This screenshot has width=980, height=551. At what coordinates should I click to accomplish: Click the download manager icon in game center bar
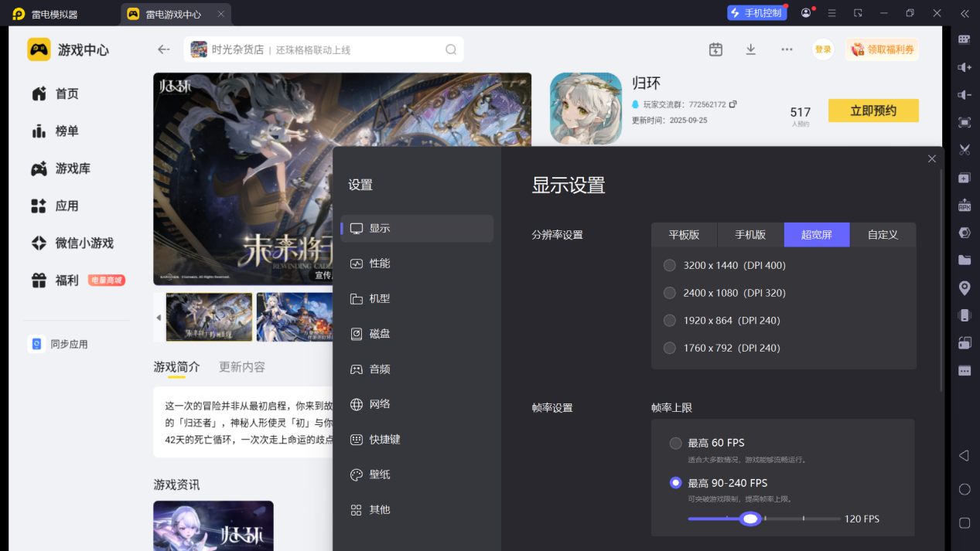pos(750,49)
